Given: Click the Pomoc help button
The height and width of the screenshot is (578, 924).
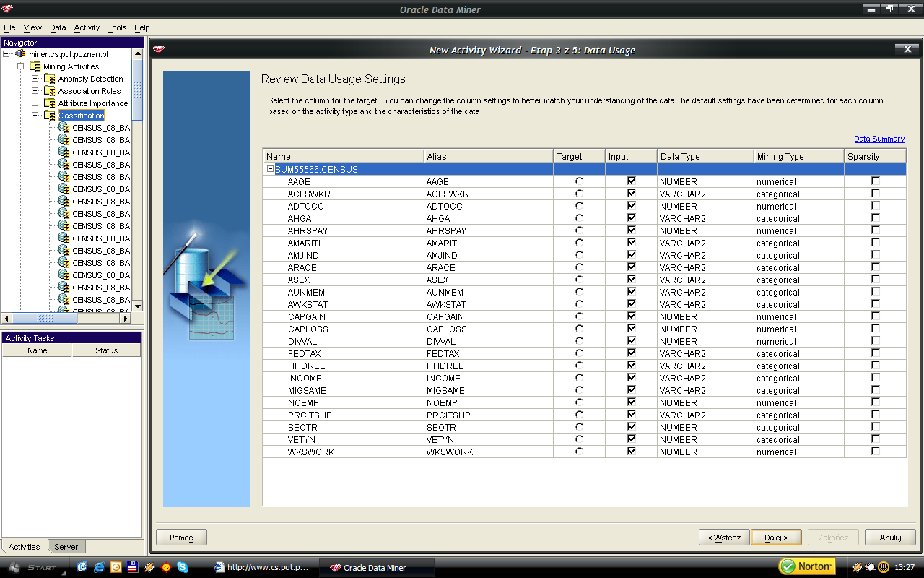Looking at the screenshot, I should pyautogui.click(x=181, y=538).
